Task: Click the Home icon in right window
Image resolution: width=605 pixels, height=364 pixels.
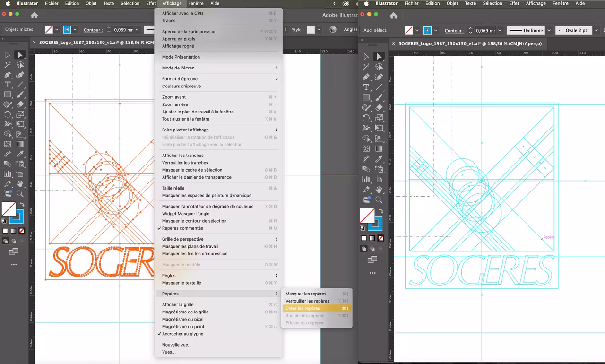Action: pyautogui.click(x=394, y=16)
